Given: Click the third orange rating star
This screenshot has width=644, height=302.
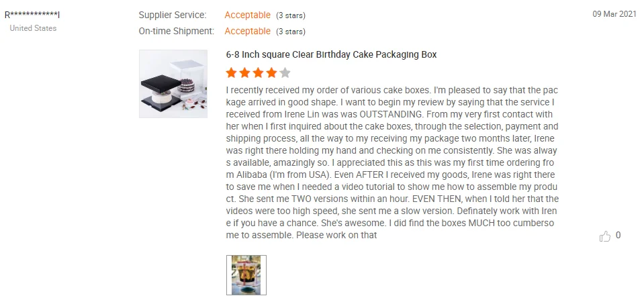Looking at the screenshot, I should pyautogui.click(x=259, y=72).
